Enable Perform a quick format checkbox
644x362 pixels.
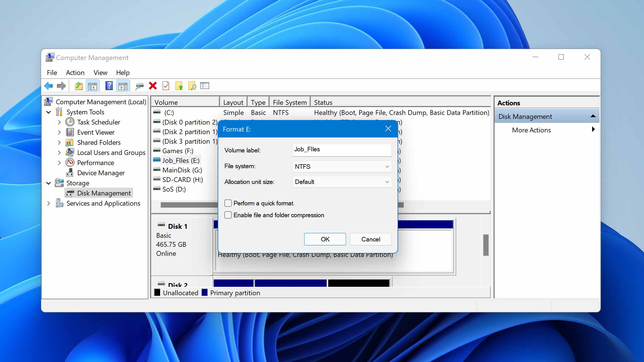click(228, 203)
